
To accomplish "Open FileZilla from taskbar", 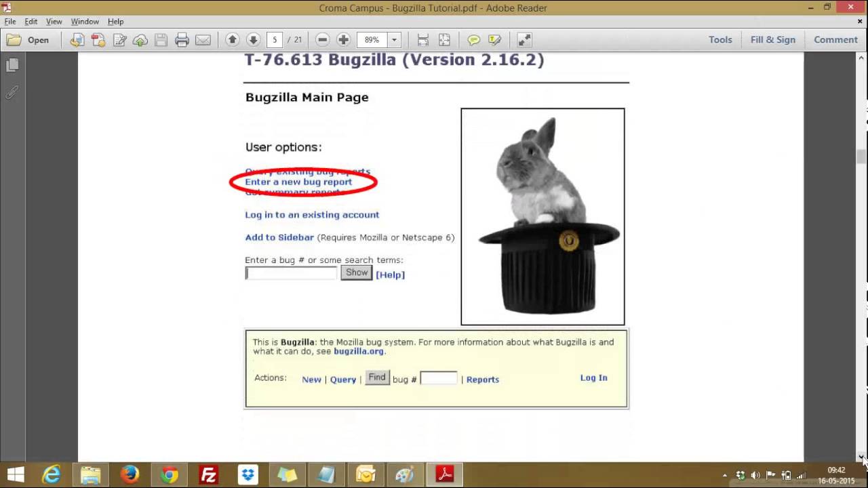I will pyautogui.click(x=209, y=474).
